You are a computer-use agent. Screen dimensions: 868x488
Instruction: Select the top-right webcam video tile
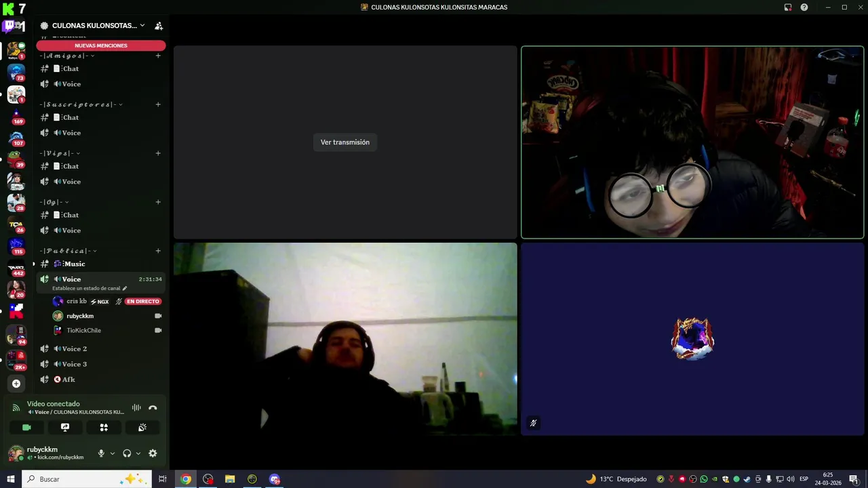coord(692,142)
